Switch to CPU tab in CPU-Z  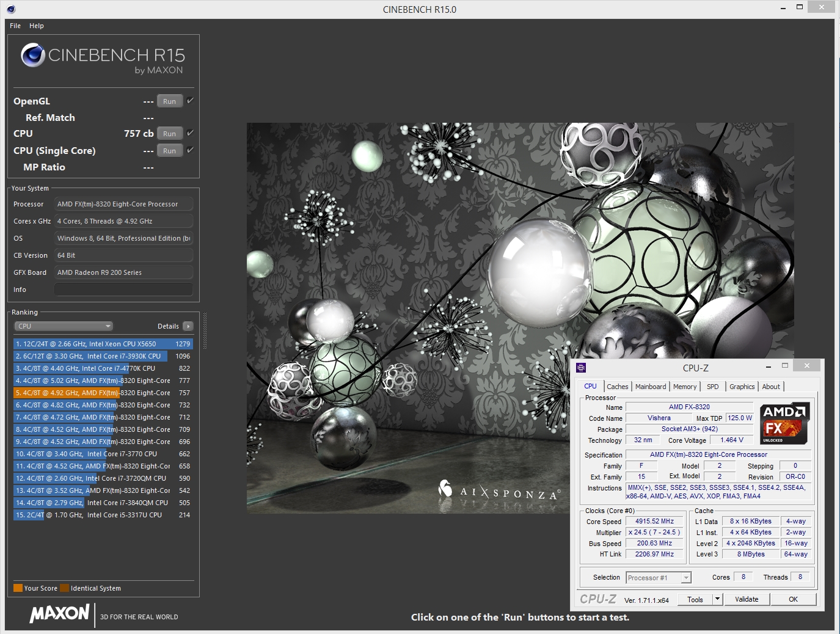click(x=590, y=386)
